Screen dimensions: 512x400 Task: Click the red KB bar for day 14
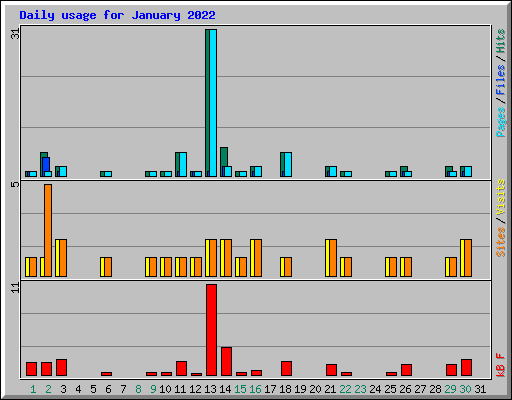tap(226, 362)
